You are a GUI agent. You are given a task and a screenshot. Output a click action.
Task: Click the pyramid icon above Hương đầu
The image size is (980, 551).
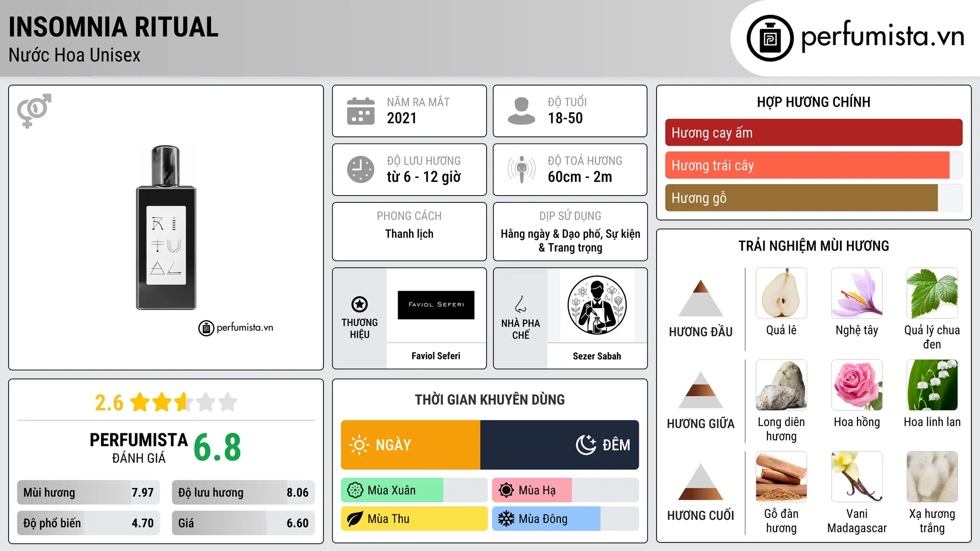coord(701,298)
